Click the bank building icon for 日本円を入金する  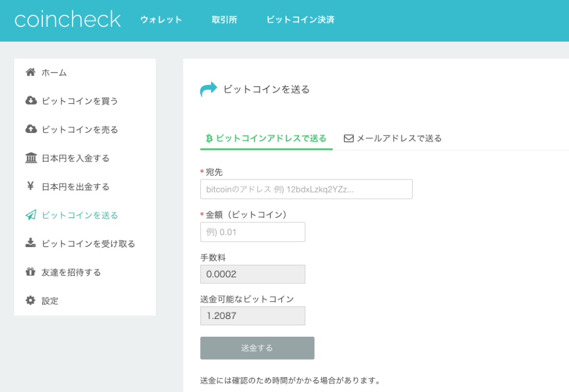tap(31, 158)
